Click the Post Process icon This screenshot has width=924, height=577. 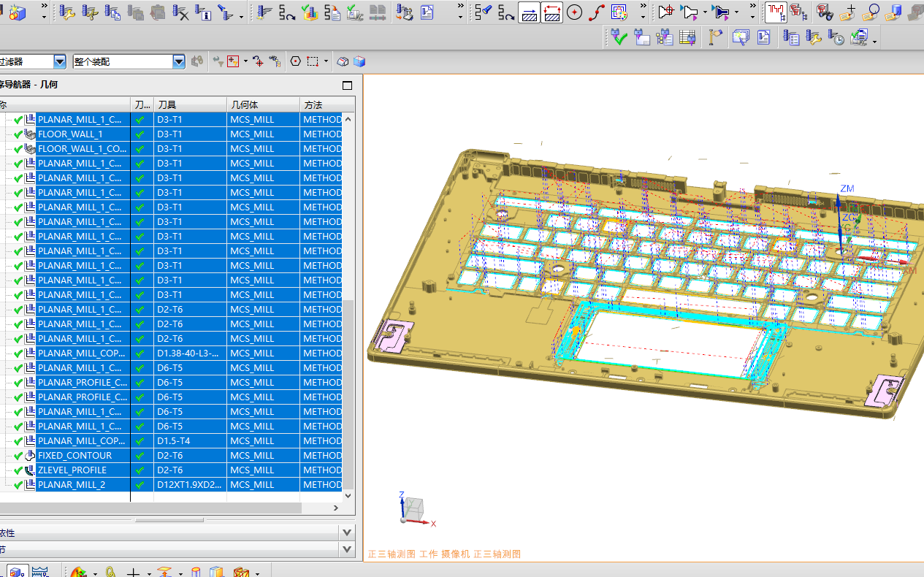[x=404, y=12]
